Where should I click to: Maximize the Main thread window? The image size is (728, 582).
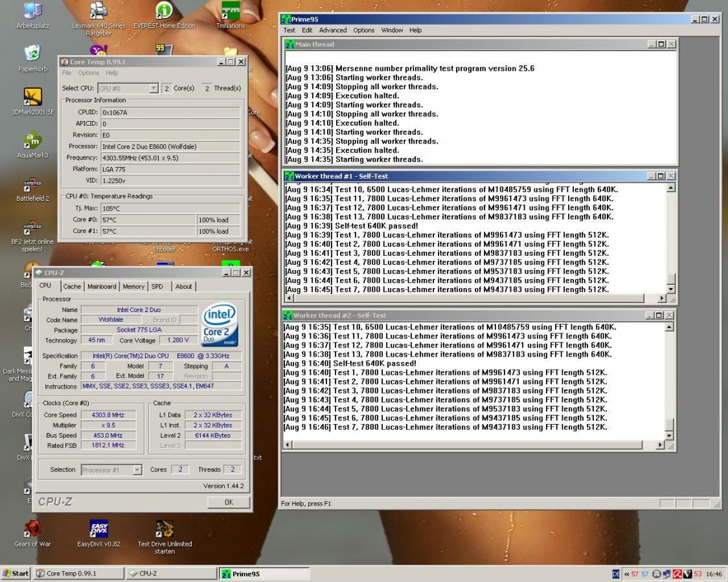(661, 45)
